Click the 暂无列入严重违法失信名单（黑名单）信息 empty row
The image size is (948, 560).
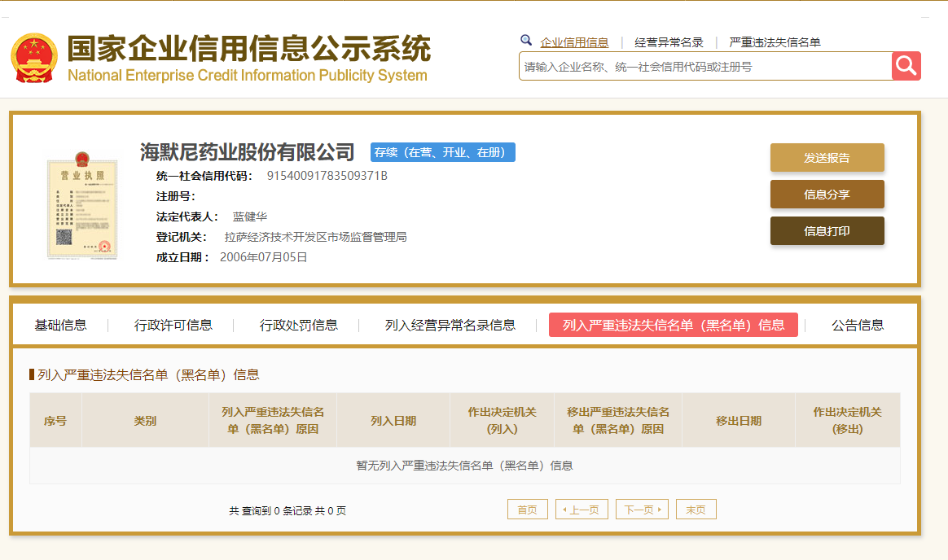(x=464, y=466)
